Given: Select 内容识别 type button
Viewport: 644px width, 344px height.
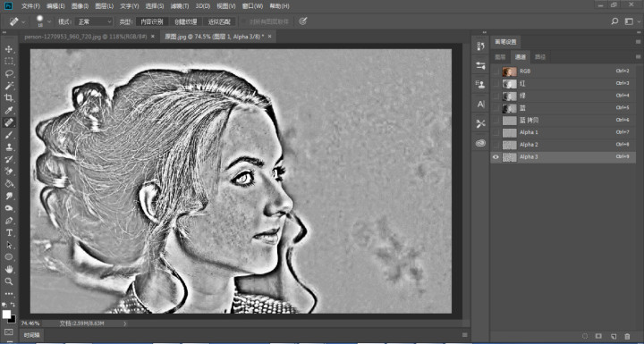Looking at the screenshot, I should tap(151, 21).
